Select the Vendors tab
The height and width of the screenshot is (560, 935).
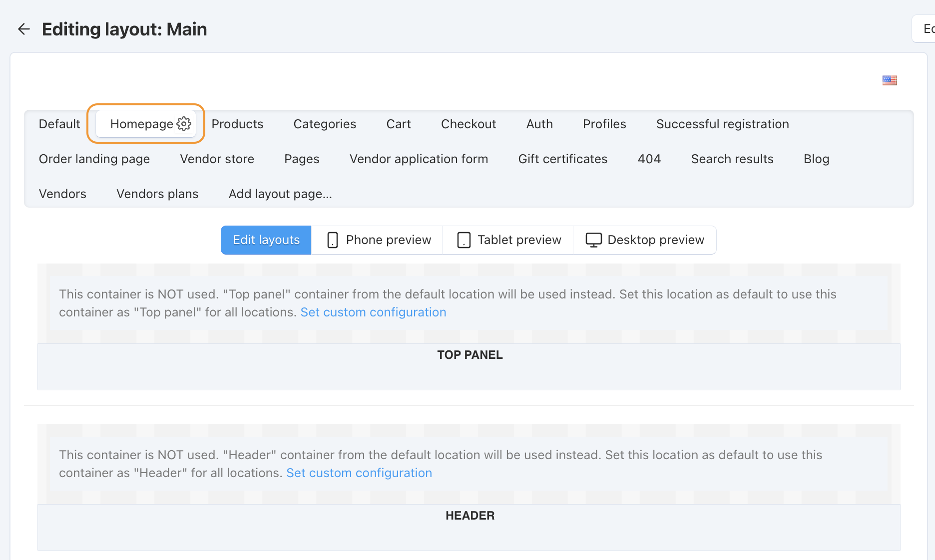coord(62,194)
